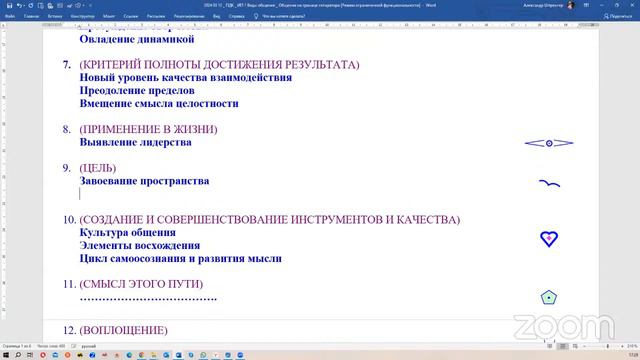The height and width of the screenshot is (360, 640).
Task: Open Task View on the taskbar
Action: pos(30,355)
